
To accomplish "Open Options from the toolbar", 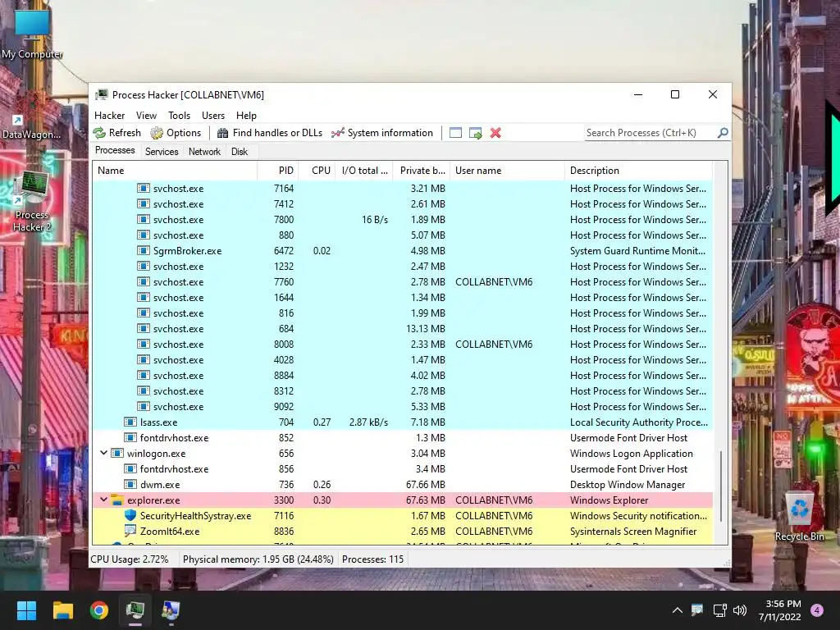I will [x=176, y=133].
